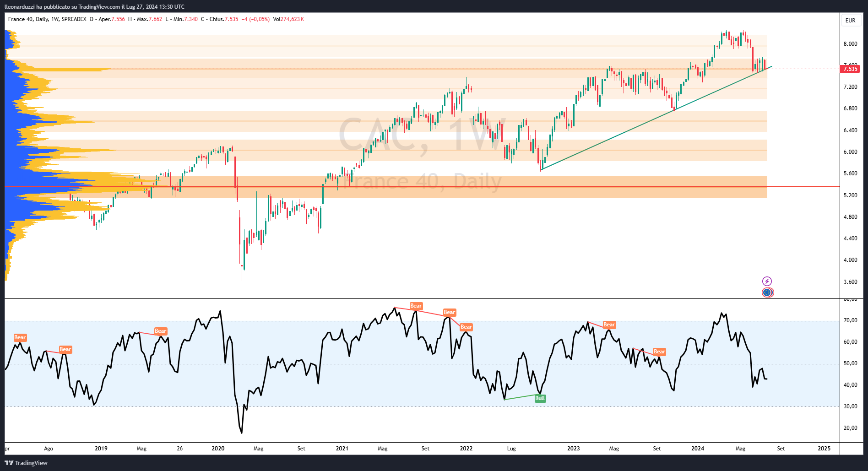Click the 4.400 price axis label
The image size is (868, 471).
[x=850, y=238]
